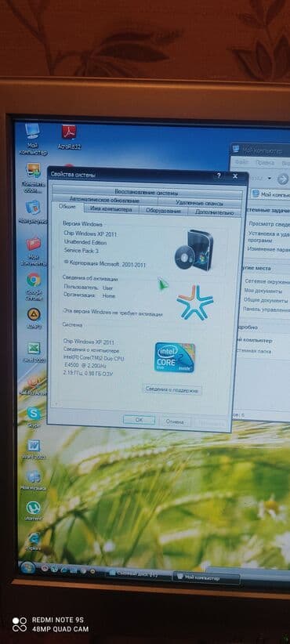Click Просмотр сведений link in side panel
The height and width of the screenshot is (644, 290).
pyautogui.click(x=269, y=224)
